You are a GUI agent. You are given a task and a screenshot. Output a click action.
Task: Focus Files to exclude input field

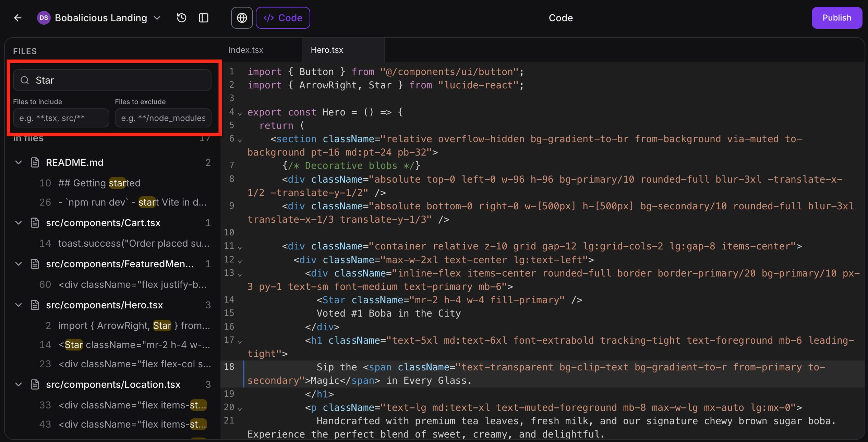click(x=163, y=118)
